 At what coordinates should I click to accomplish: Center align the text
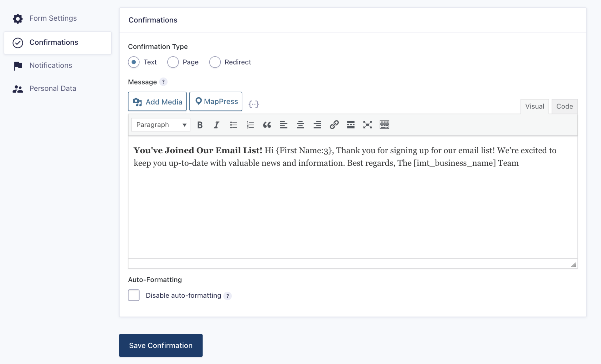click(x=300, y=125)
